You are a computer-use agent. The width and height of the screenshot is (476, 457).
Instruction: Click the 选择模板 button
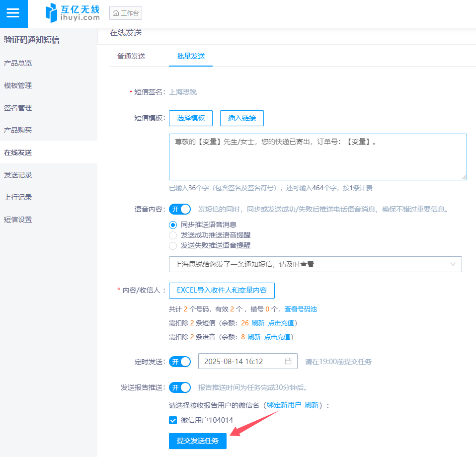pos(191,118)
